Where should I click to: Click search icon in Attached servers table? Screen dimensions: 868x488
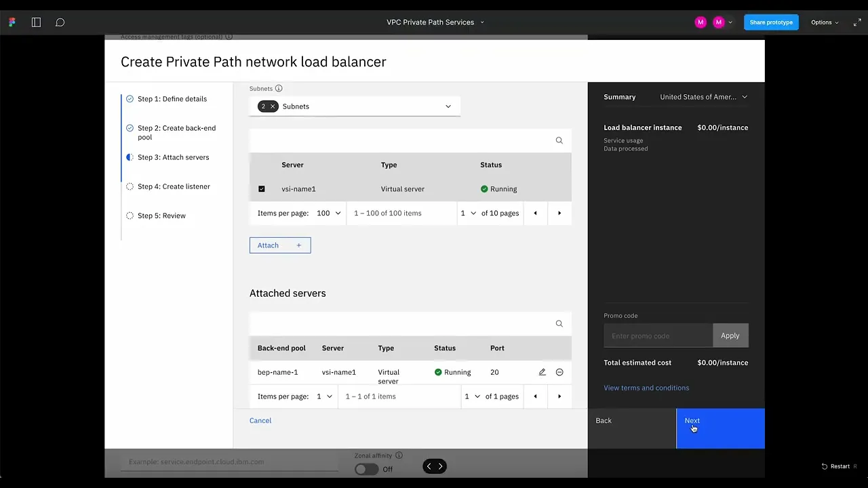559,324
